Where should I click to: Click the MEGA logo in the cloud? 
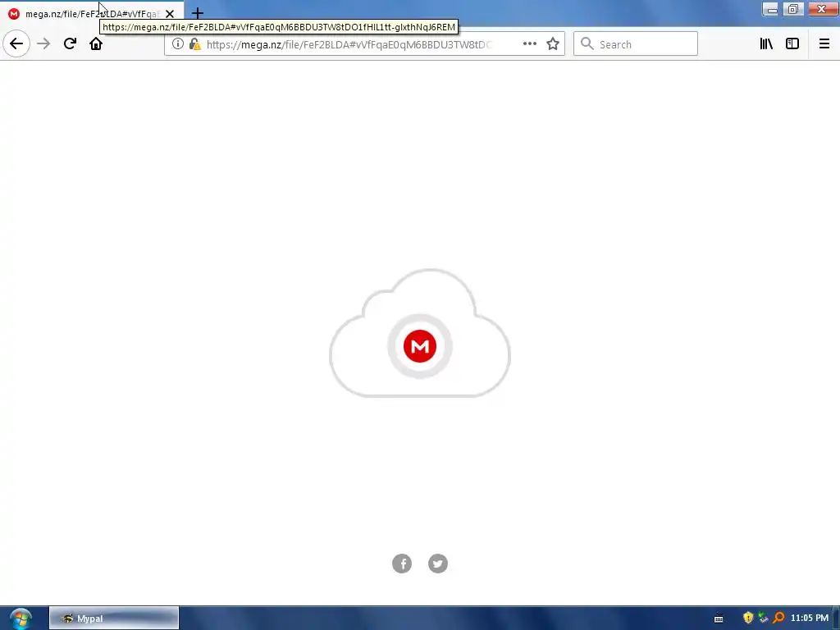click(x=419, y=346)
